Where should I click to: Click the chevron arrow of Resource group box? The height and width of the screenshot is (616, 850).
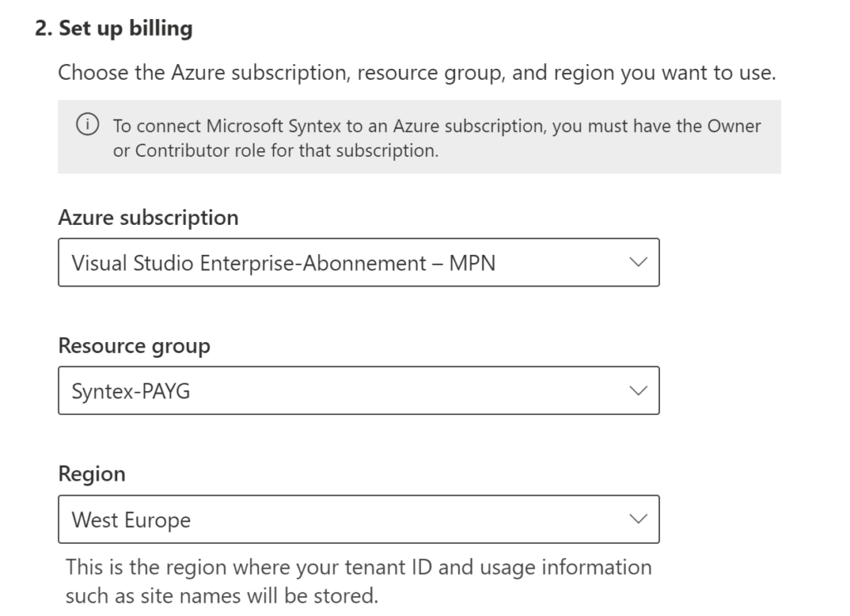point(638,390)
